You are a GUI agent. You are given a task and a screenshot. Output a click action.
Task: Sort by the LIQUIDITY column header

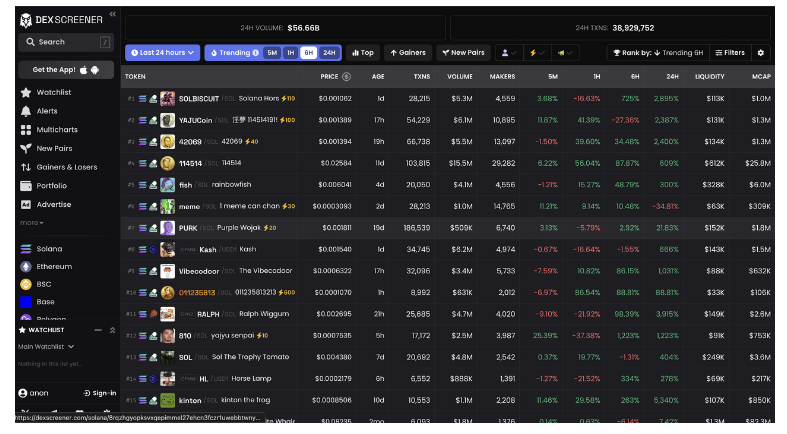709,77
